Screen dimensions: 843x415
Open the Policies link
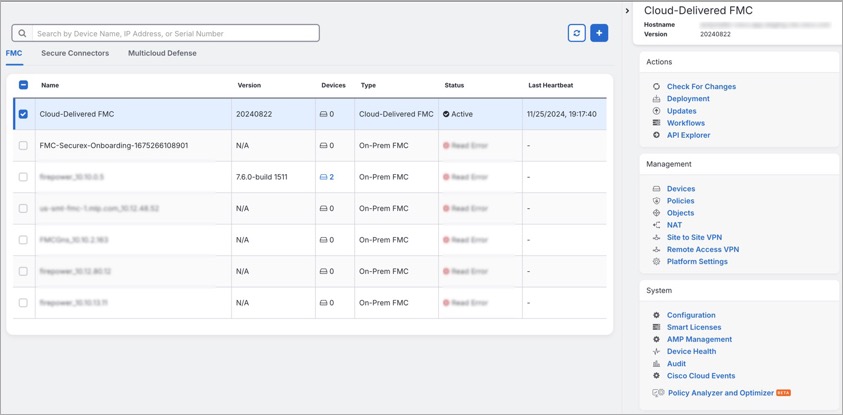pos(681,201)
